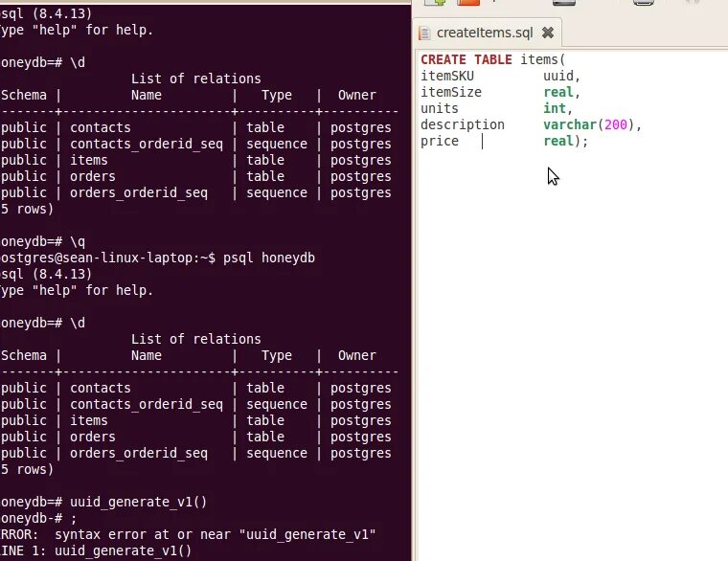Click 'List of relations' heading in last listing

(196, 339)
